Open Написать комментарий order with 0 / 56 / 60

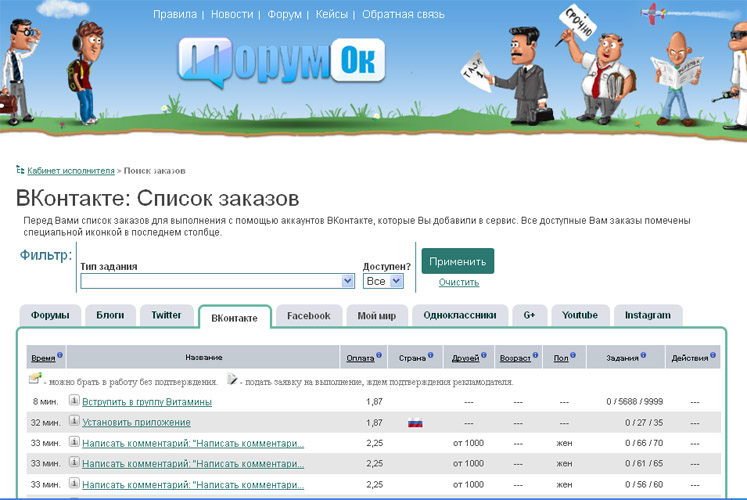193,485
